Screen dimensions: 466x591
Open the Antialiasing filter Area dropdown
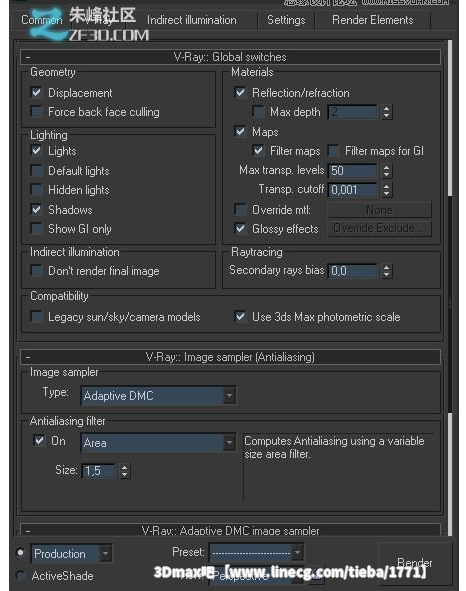158,443
